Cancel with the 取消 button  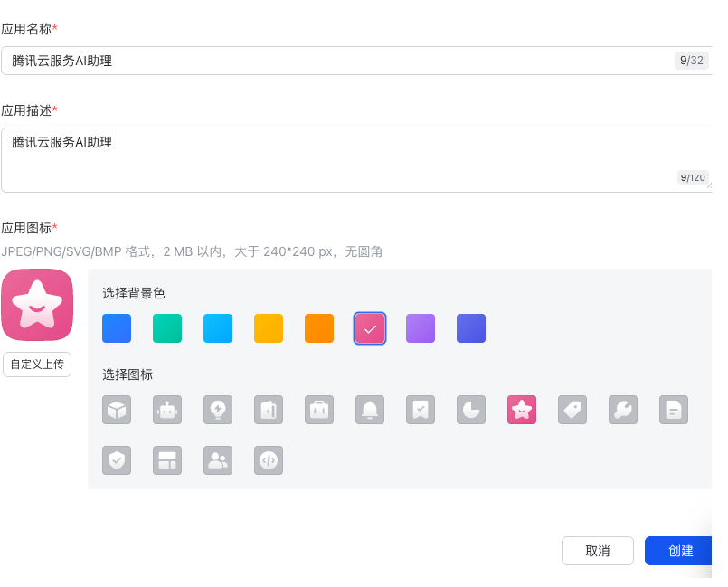598,551
